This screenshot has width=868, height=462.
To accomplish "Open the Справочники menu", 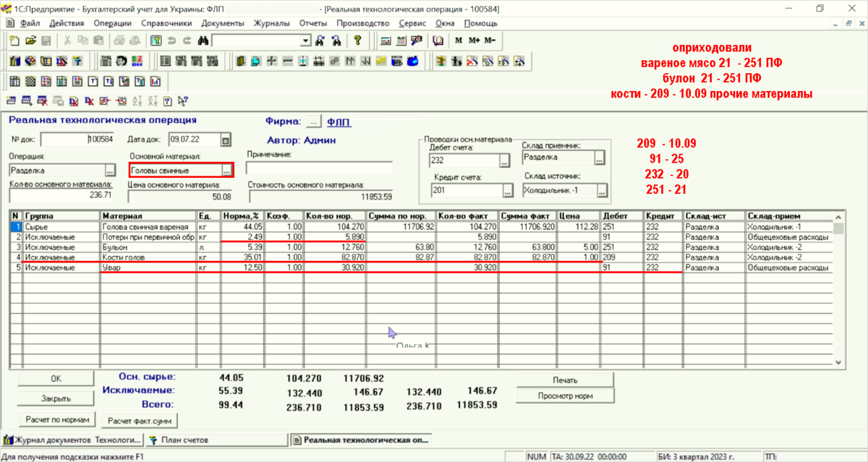I will pos(166,23).
